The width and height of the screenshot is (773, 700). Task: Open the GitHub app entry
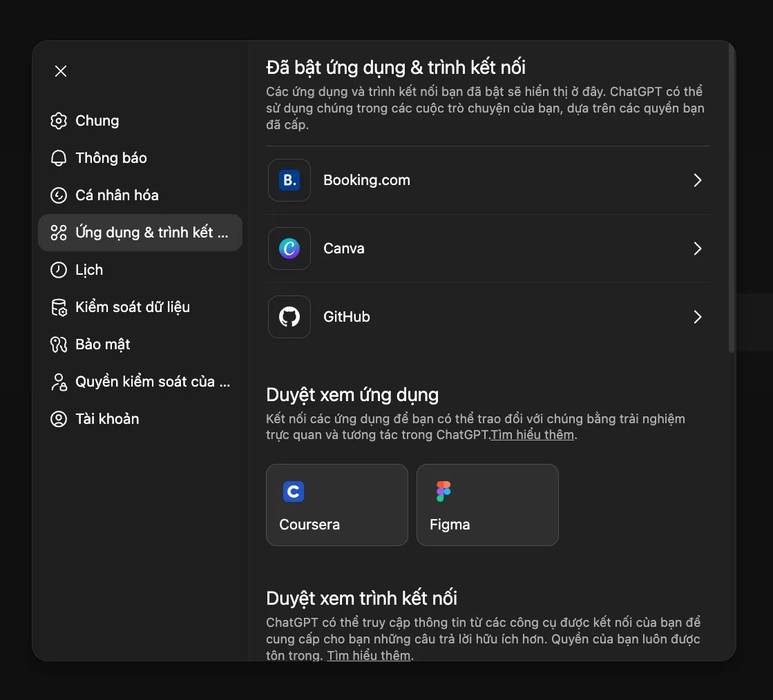(x=488, y=317)
